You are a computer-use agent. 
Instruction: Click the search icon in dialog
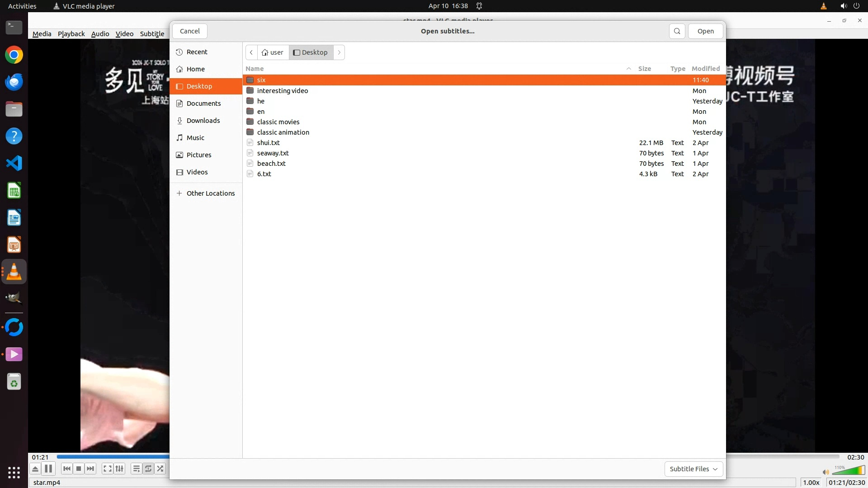click(677, 31)
